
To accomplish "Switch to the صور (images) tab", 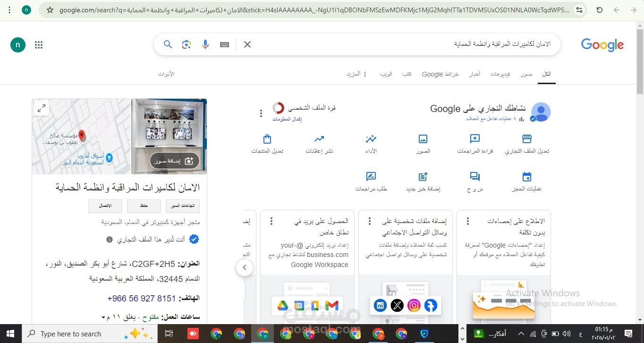I will [526, 74].
